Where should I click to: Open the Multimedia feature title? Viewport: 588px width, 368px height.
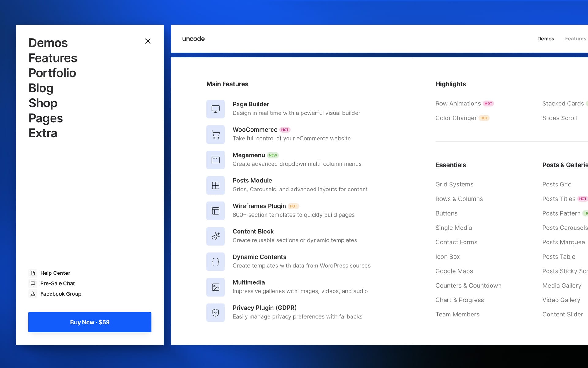(249, 282)
